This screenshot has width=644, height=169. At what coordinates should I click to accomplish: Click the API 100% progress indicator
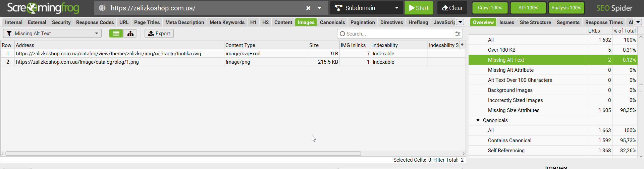[x=528, y=8]
